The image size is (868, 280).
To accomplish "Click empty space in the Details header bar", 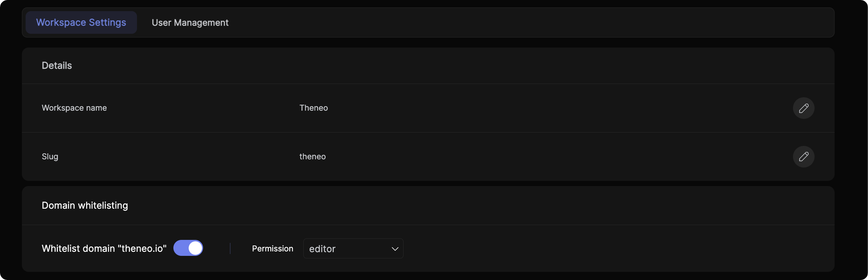I will (x=446, y=66).
